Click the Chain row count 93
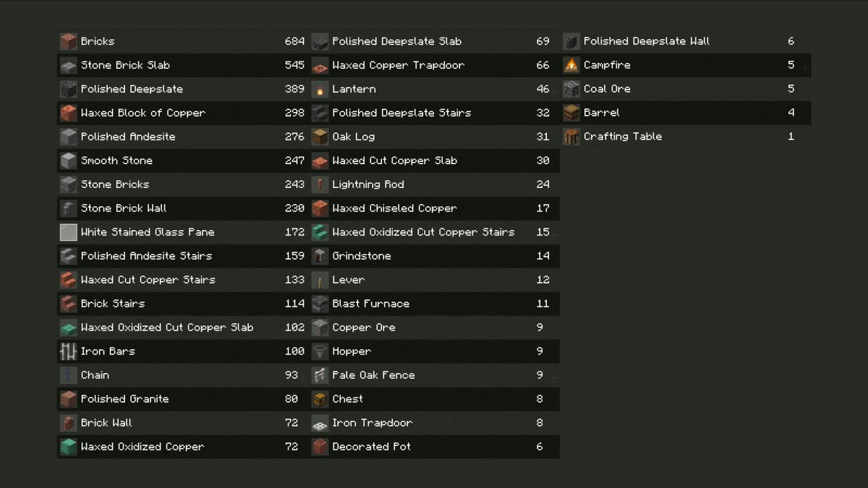Image resolution: width=868 pixels, height=488 pixels. (x=292, y=375)
